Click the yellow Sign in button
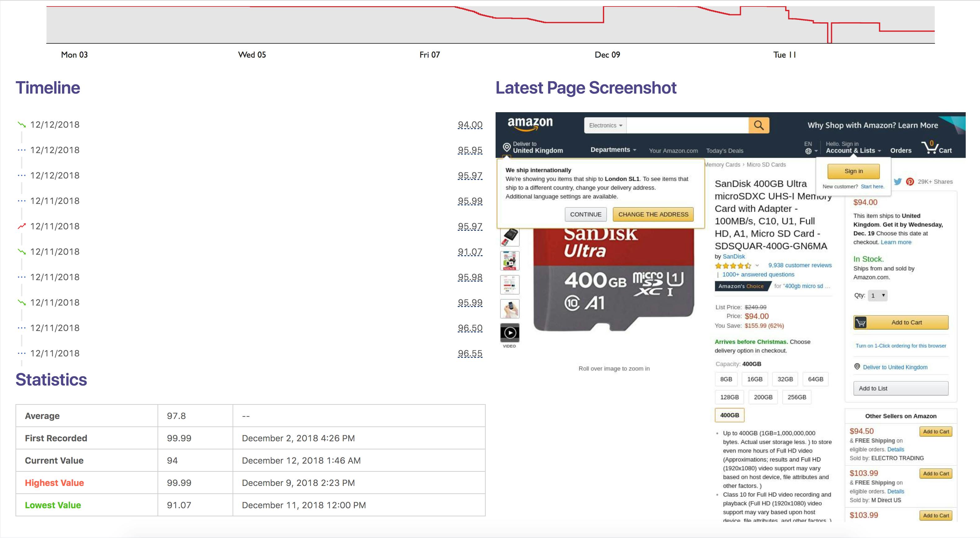The height and width of the screenshot is (538, 980). [854, 171]
